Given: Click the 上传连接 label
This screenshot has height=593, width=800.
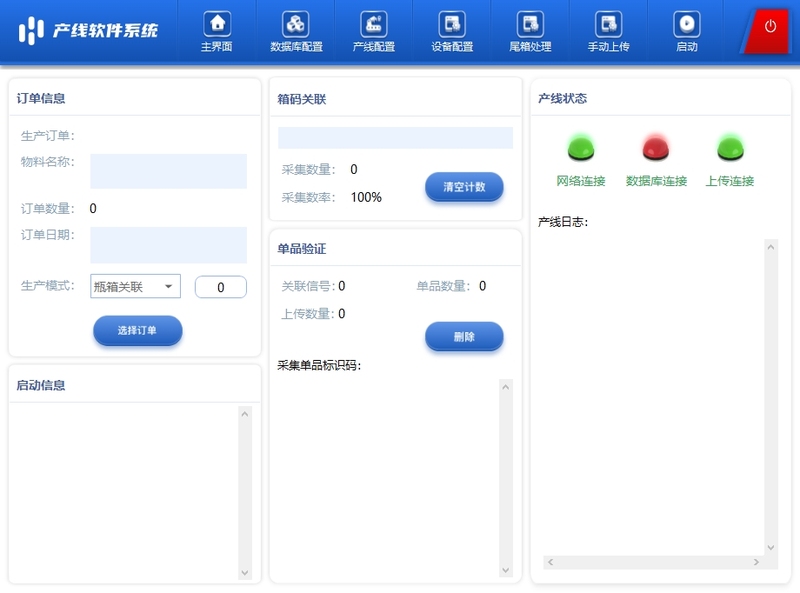Looking at the screenshot, I should pyautogui.click(x=730, y=181).
